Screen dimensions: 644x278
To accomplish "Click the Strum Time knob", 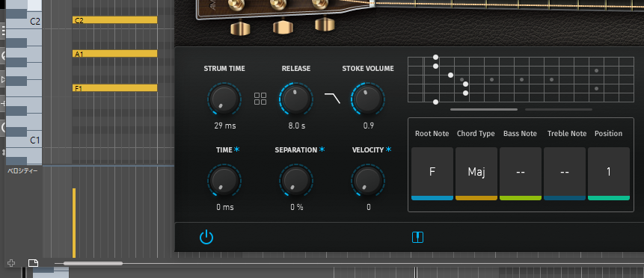I will pyautogui.click(x=224, y=99).
